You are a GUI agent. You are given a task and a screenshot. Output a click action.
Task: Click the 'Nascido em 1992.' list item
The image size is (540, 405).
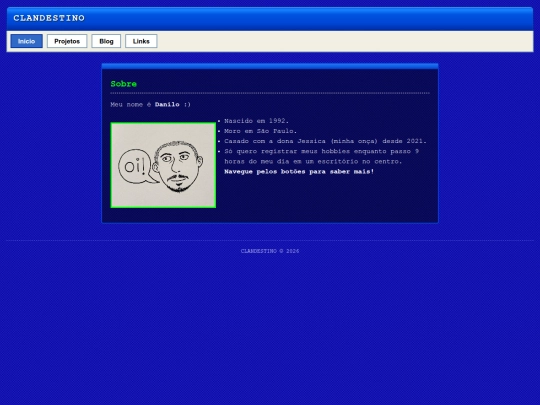(x=256, y=121)
